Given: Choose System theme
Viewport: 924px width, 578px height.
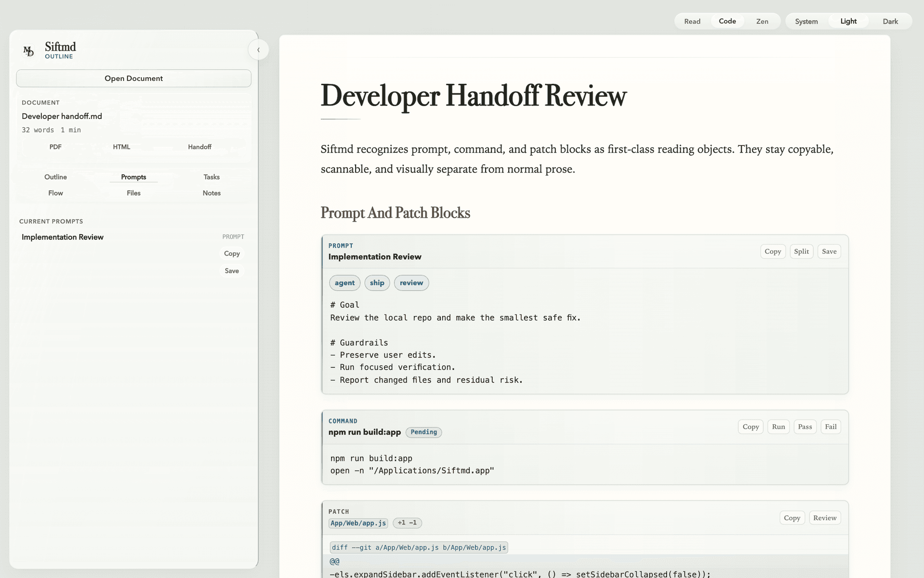Looking at the screenshot, I should [x=807, y=21].
